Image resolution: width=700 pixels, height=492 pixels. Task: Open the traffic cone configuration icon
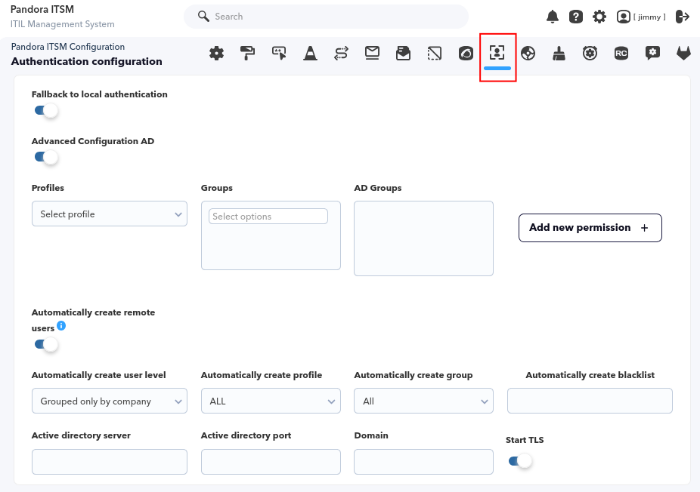pos(310,53)
